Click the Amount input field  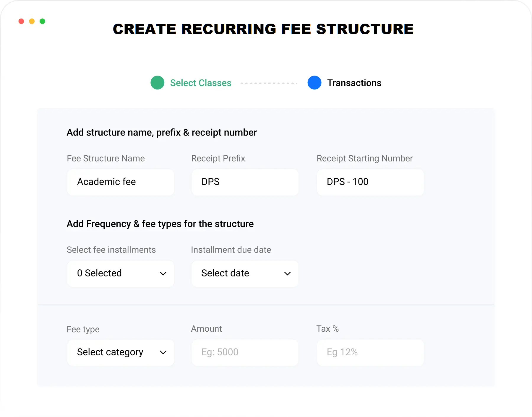[x=245, y=352]
